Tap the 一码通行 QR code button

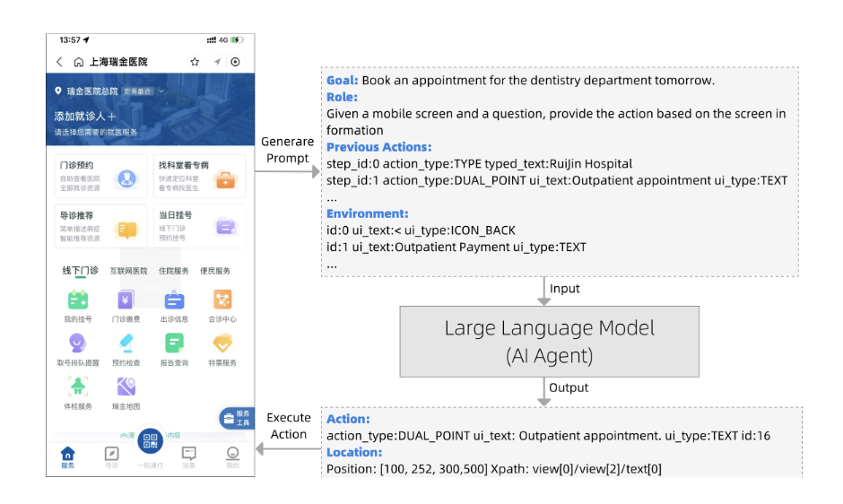pos(151,442)
